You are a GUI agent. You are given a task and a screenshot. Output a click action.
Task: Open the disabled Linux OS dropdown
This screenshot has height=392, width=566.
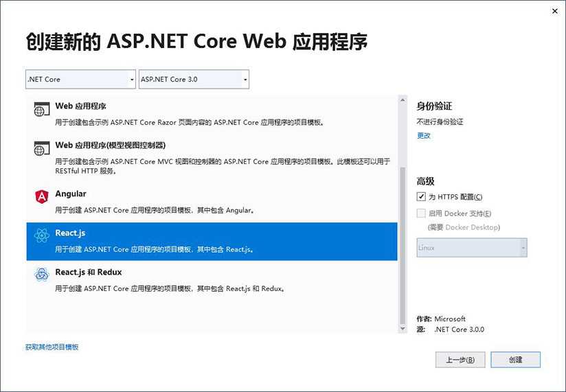(472, 248)
